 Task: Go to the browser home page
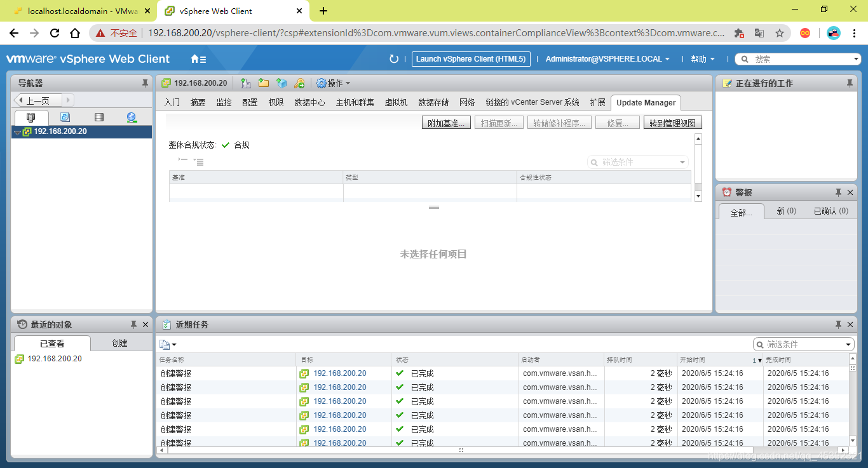click(x=75, y=33)
